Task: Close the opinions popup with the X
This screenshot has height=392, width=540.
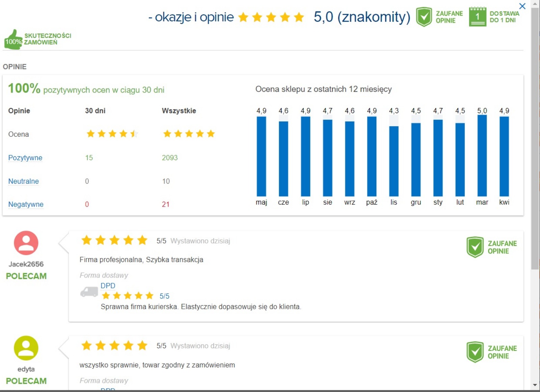Action: pyautogui.click(x=522, y=6)
